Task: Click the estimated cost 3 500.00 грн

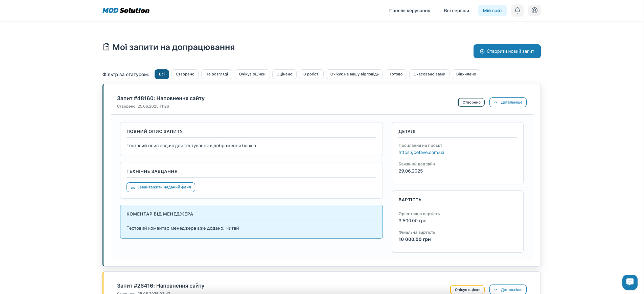Action: [x=412, y=221]
